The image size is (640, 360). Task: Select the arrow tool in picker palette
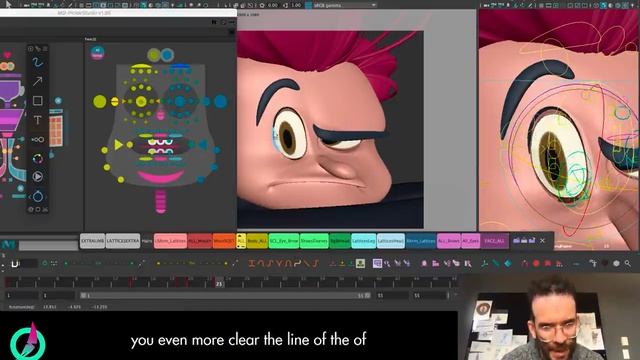[x=38, y=81]
